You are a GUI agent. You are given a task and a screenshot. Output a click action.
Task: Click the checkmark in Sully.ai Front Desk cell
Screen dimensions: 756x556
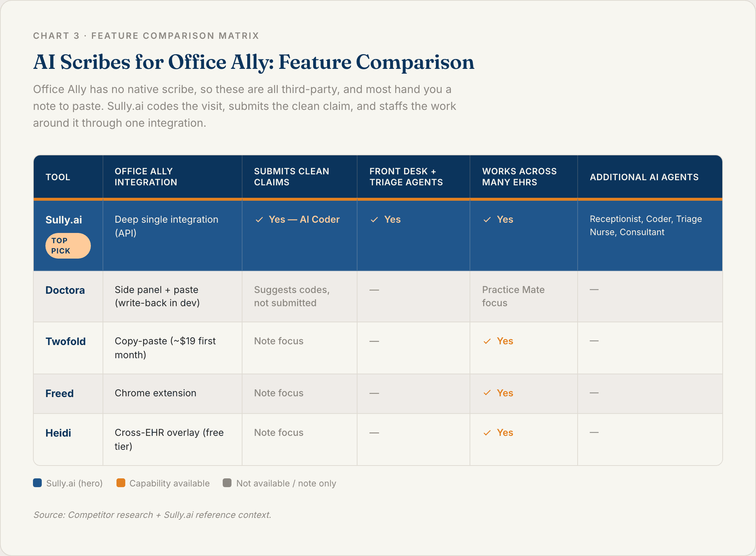pyautogui.click(x=374, y=220)
